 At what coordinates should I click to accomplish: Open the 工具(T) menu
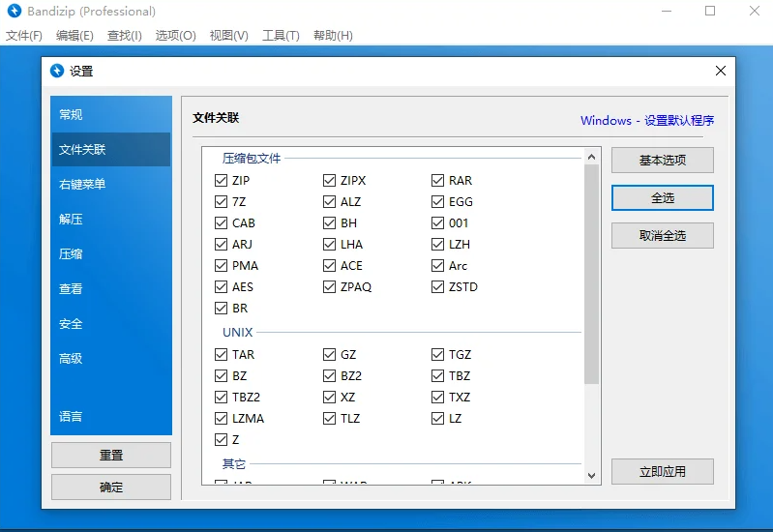(281, 36)
